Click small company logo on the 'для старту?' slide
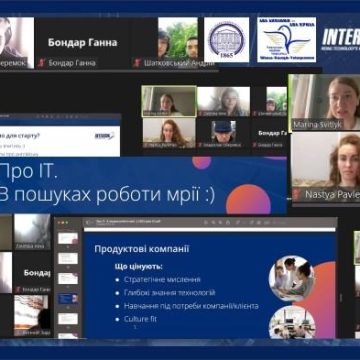Screen dimensions: 360x360 point(104,136)
